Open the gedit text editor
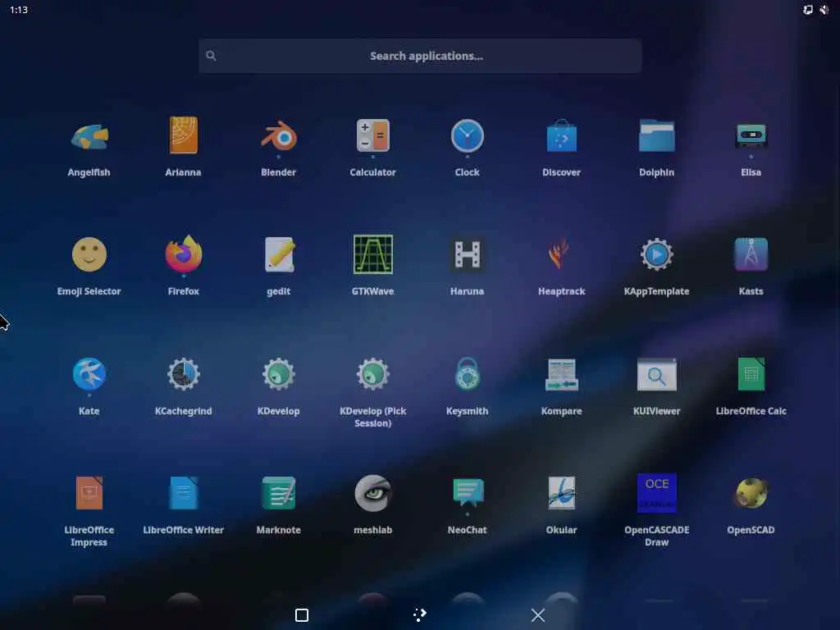Viewport: 840px width, 630px height. (279, 254)
